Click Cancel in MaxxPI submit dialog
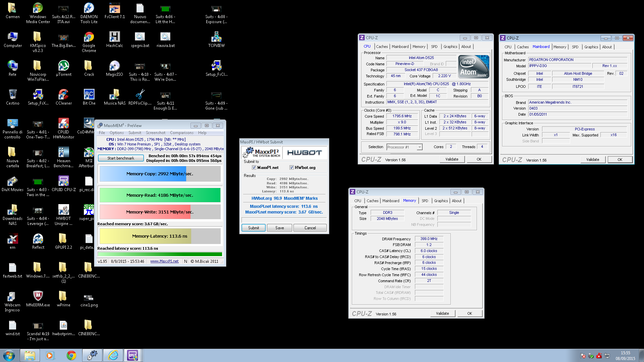Image resolution: width=644 pixels, height=362 pixels. pos(310,228)
